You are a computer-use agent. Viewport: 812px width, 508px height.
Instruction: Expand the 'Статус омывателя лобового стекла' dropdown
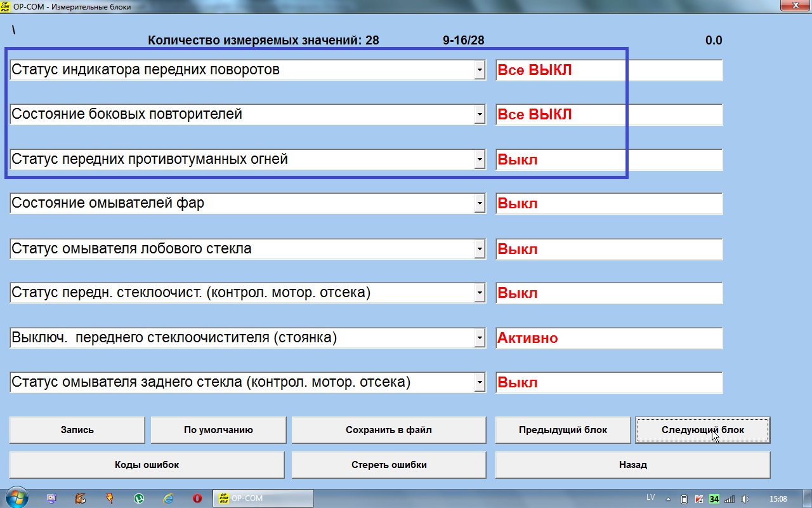point(480,249)
